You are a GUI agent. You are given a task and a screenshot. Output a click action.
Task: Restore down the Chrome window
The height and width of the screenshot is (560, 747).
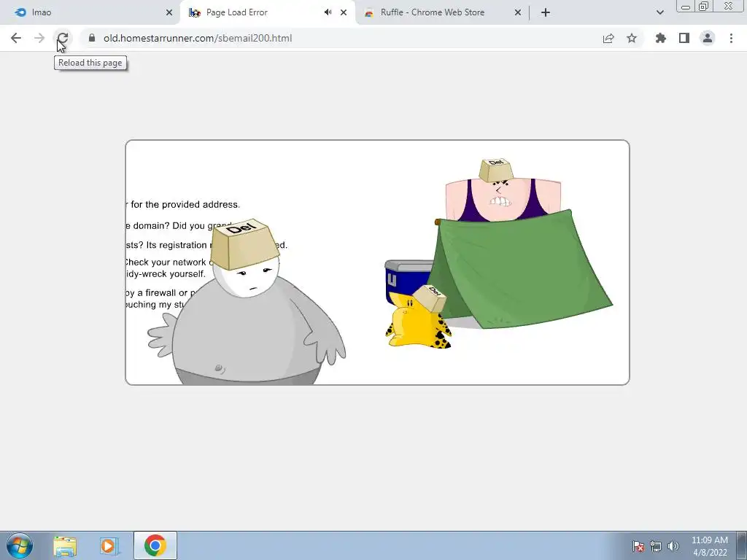point(703,7)
